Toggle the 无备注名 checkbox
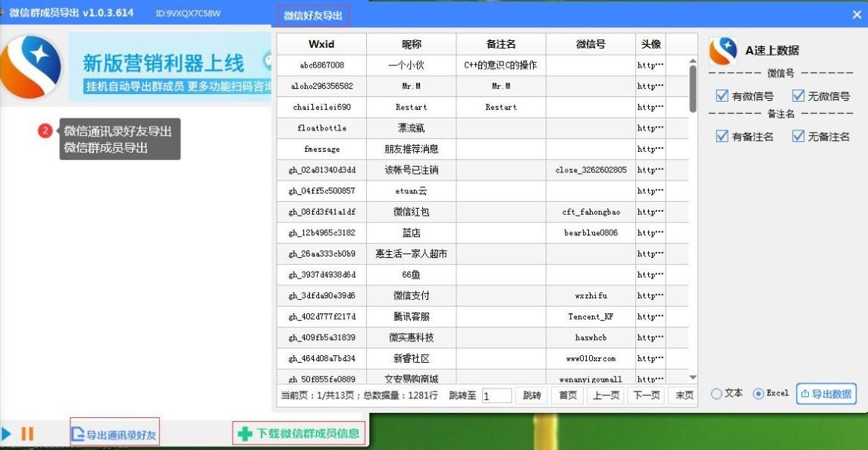This screenshot has height=450, width=868. [797, 136]
